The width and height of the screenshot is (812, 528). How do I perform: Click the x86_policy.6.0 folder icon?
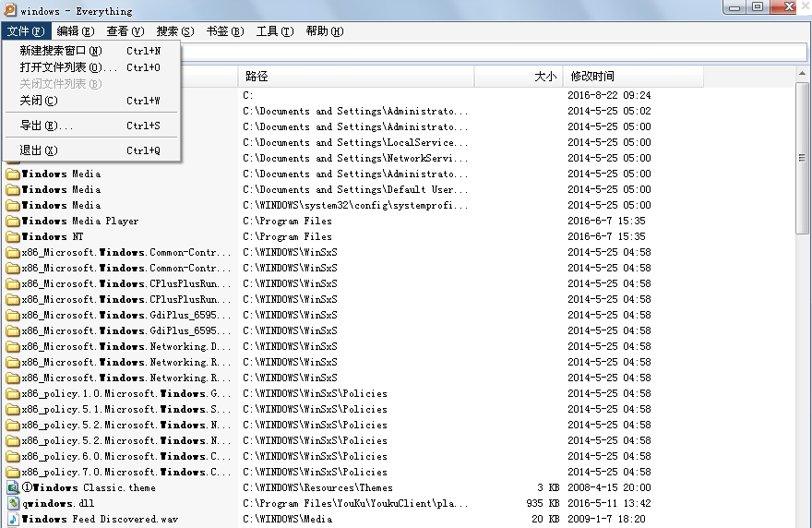(13, 456)
